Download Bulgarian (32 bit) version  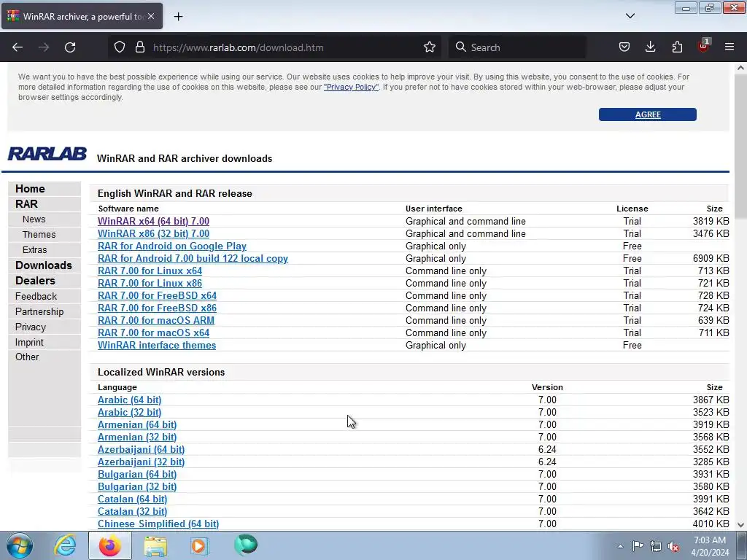point(137,486)
